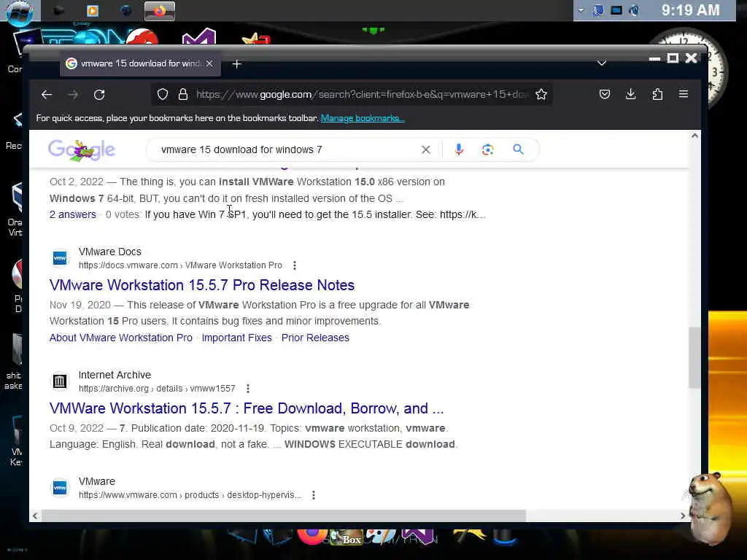747x560 pixels.
Task: Show hidden system tray icons arrow
Action: [581, 10]
